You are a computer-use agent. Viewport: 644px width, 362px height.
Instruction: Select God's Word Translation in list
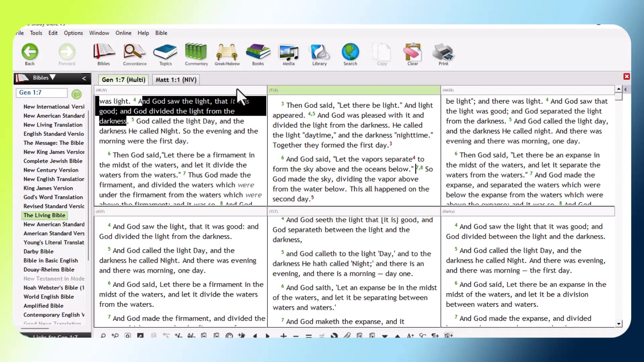[x=53, y=197]
